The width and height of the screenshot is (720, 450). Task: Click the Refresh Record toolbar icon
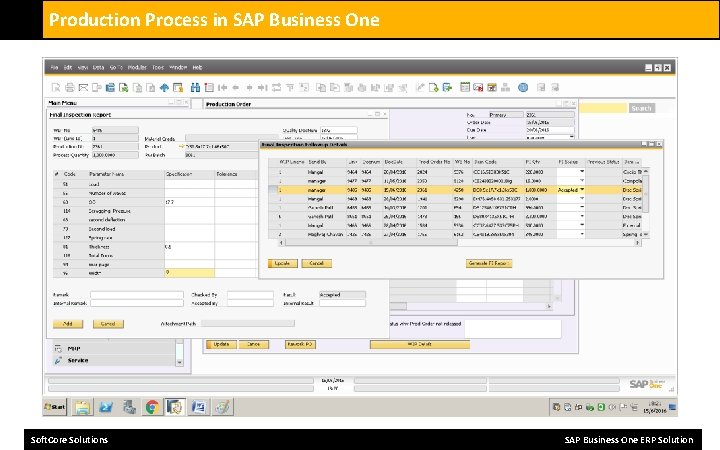coord(276,87)
